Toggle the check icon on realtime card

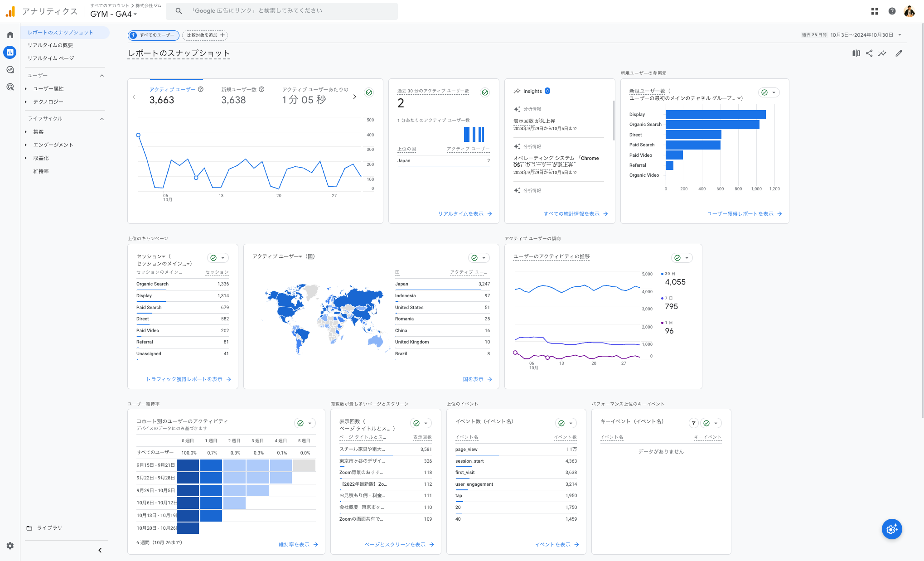pyautogui.click(x=485, y=92)
